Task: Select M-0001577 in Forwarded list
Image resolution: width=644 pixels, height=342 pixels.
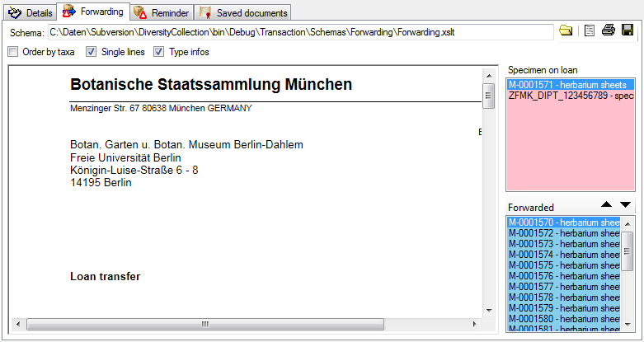Action: coord(564,287)
